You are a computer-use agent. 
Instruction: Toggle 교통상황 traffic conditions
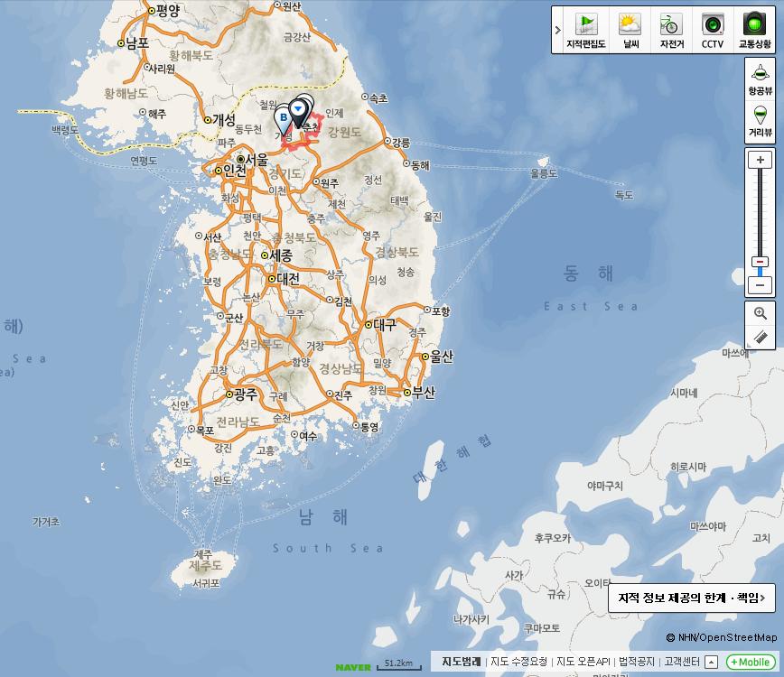754,30
